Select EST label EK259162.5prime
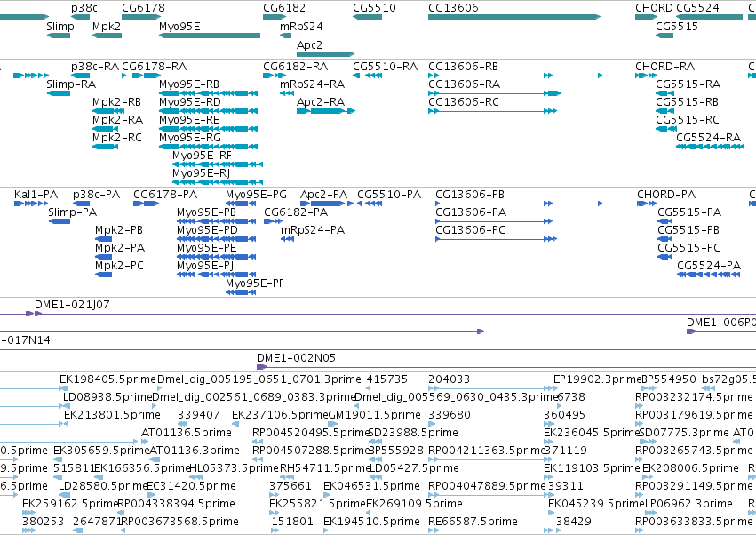The image size is (756, 535). click(x=70, y=504)
